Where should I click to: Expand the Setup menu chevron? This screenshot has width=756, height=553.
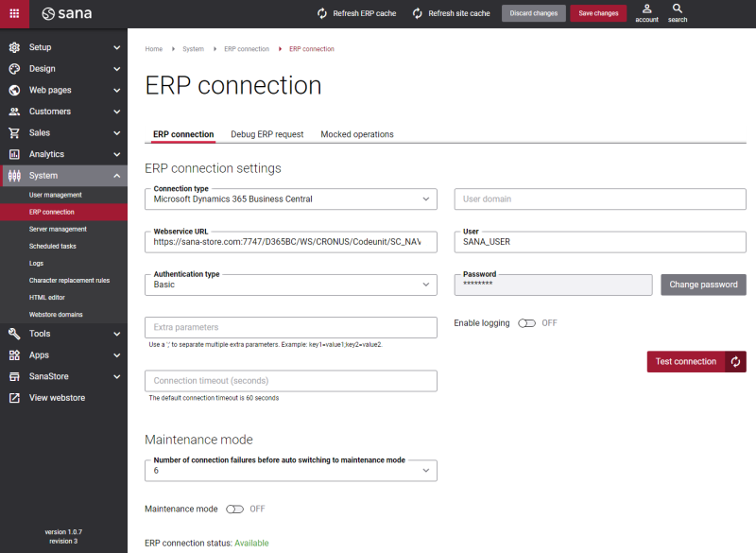(x=116, y=47)
